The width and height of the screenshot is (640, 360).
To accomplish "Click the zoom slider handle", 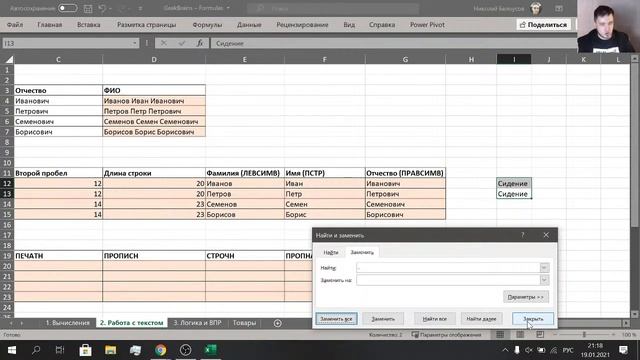I will (584, 335).
